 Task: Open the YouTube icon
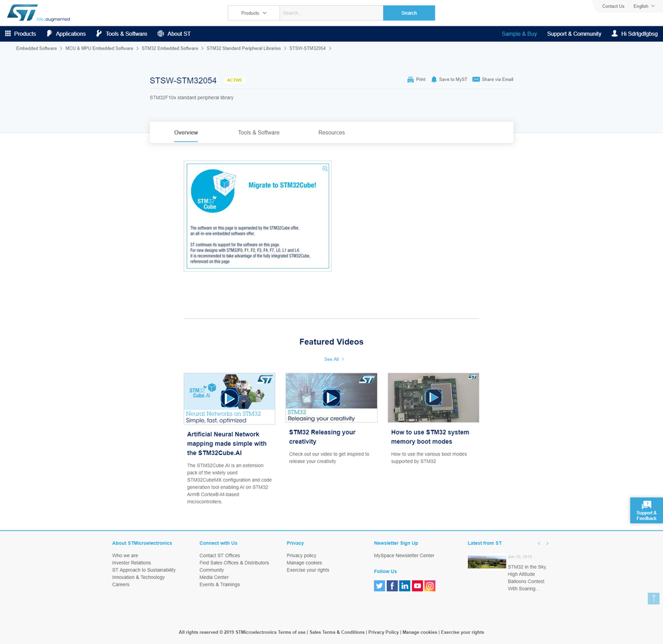pos(417,586)
